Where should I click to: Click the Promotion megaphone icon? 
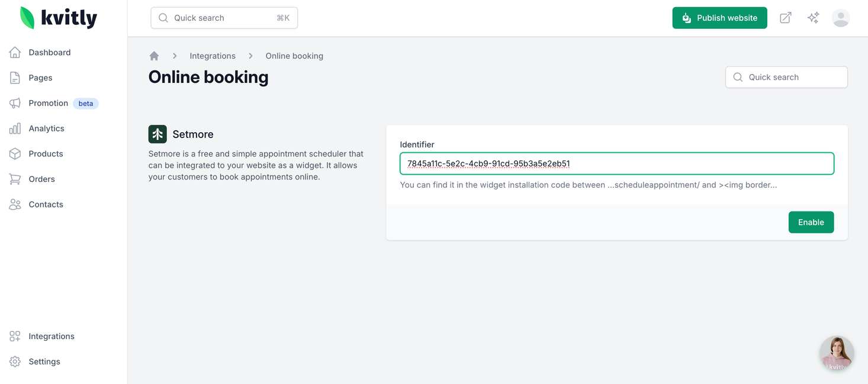(15, 103)
